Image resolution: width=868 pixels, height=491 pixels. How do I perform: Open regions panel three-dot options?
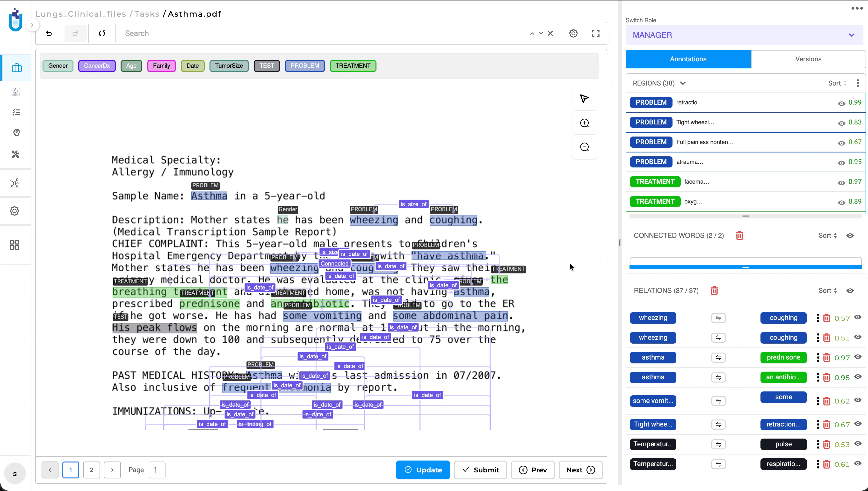coord(858,83)
